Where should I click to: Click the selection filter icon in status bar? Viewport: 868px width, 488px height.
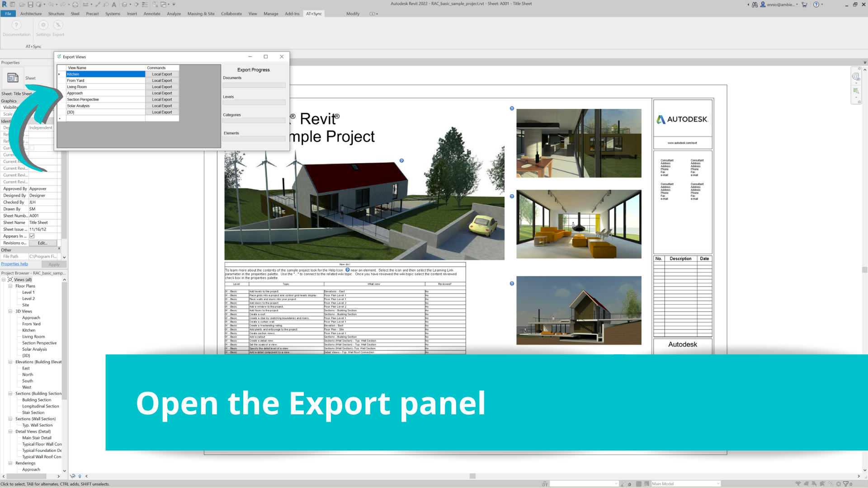point(846,484)
